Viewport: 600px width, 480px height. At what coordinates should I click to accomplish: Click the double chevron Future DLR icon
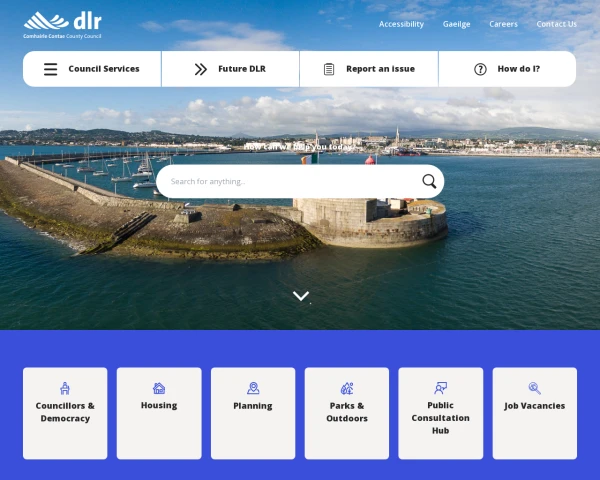point(201,69)
